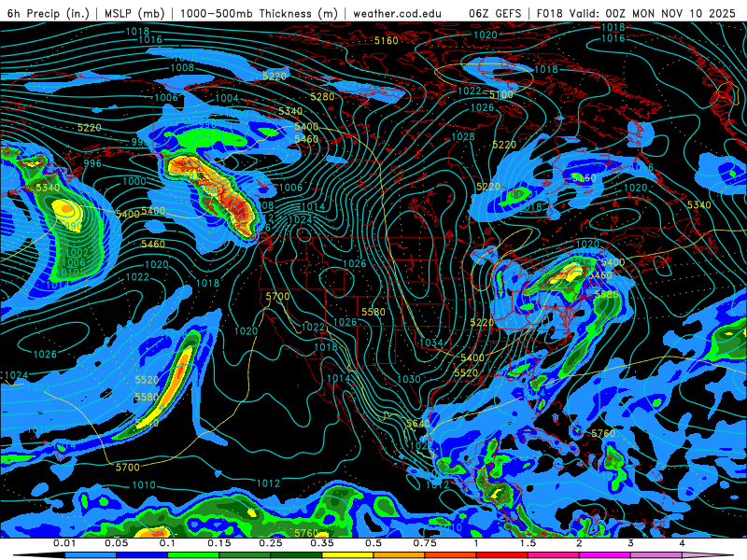Click the 1012 label over Pacific
Image resolution: width=747 pixels, height=560 pixels.
tap(268, 483)
